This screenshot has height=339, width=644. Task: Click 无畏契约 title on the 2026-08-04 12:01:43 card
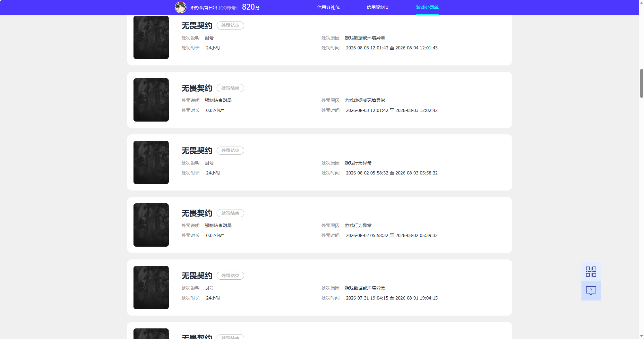click(x=197, y=26)
